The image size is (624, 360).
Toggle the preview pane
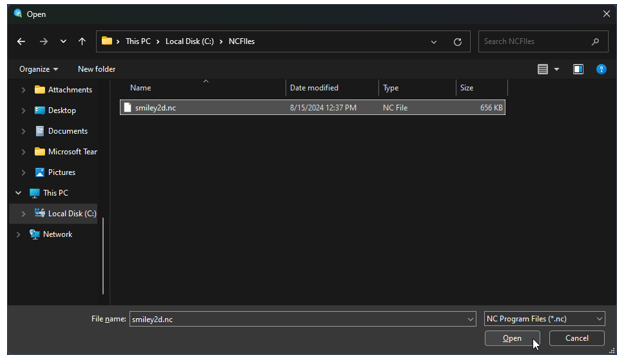tap(578, 69)
